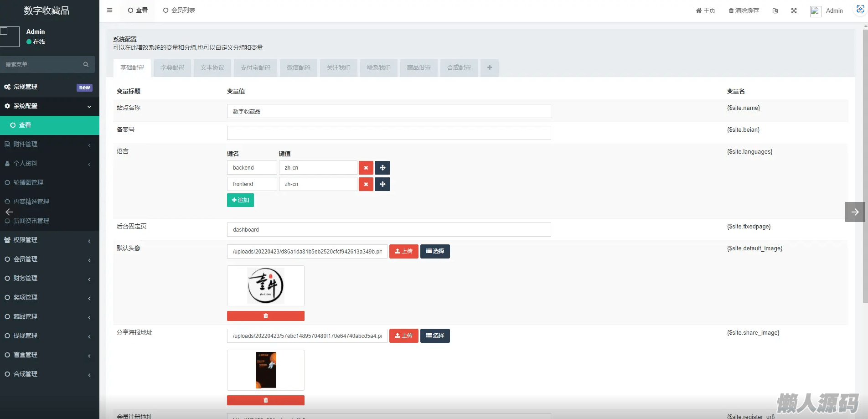This screenshot has height=419, width=868.
Task: Click the 数字收藏品 site title in the sidebar
Action: click(x=46, y=10)
